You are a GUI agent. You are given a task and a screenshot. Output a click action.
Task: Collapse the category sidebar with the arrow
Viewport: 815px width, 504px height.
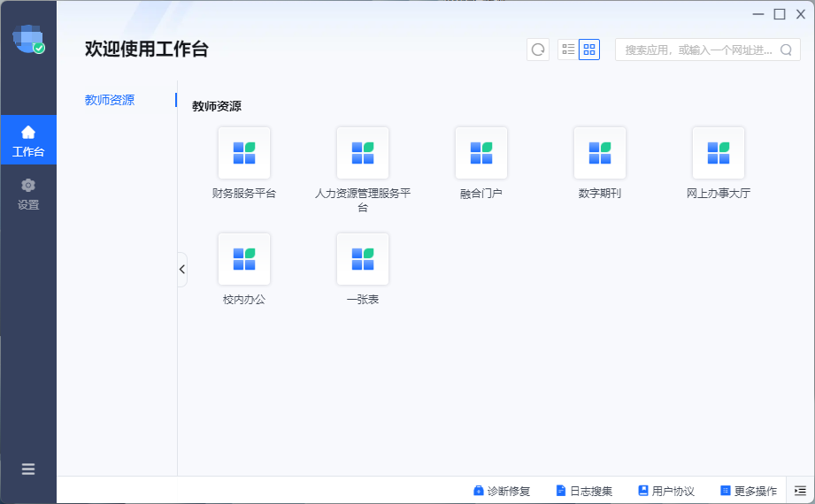tap(182, 270)
